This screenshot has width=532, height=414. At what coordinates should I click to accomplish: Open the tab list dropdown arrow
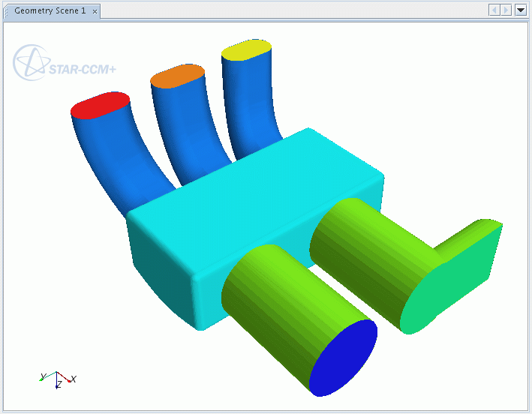click(521, 10)
